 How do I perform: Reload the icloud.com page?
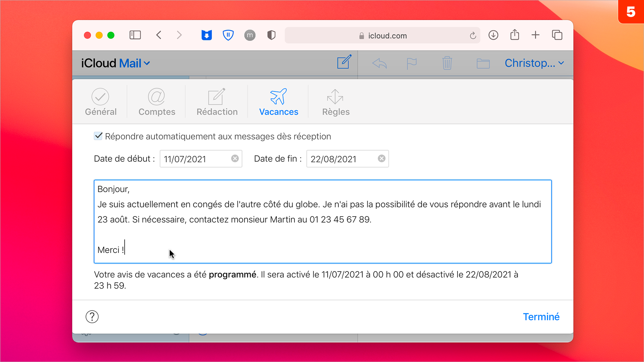(x=473, y=36)
